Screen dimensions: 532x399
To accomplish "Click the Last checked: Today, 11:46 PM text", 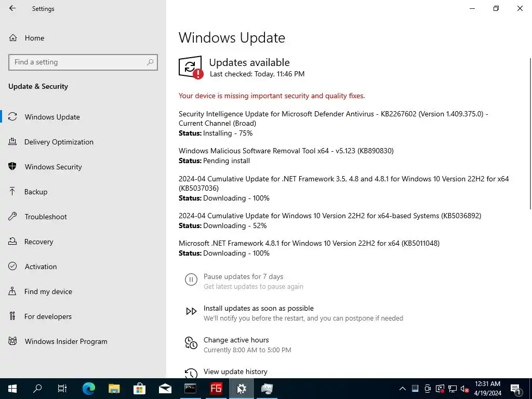I will coord(257,74).
